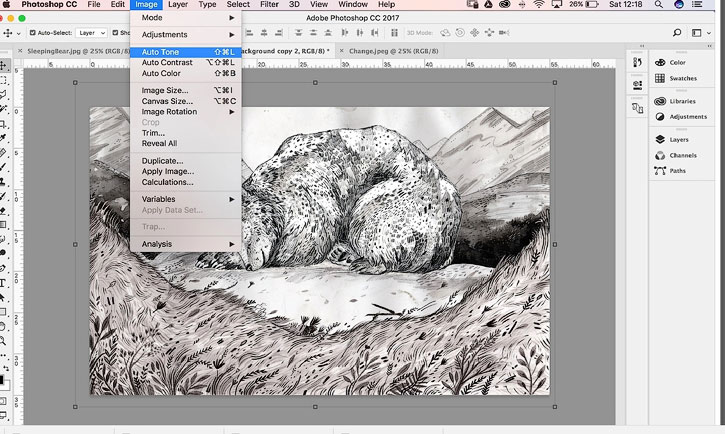Select the Type tool in toolbar
This screenshot has height=434, width=725.
point(3,283)
